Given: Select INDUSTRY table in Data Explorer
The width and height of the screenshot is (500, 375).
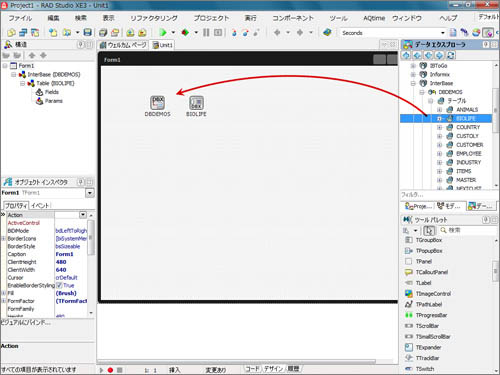Looking at the screenshot, I should [x=468, y=163].
